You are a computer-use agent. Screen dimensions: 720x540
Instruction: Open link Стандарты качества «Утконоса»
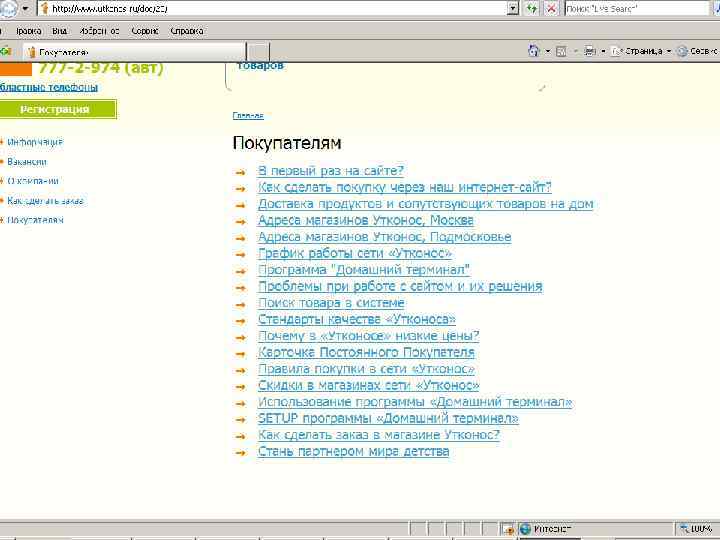357,320
